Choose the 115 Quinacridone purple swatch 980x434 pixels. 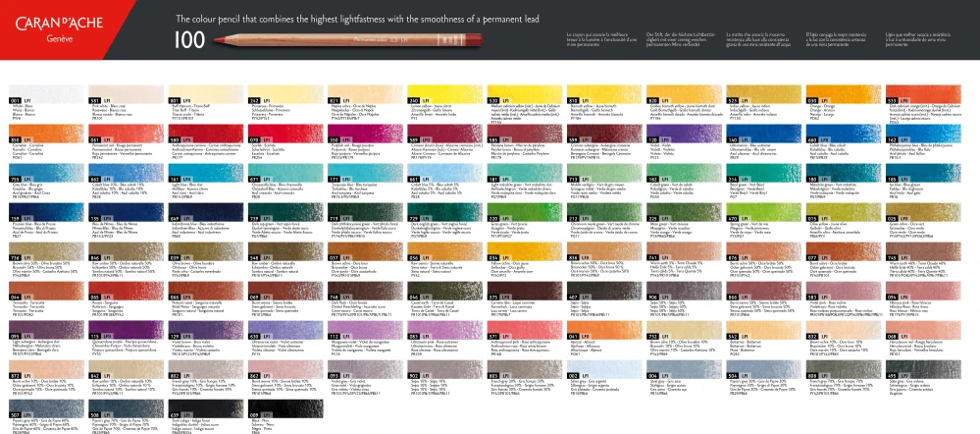[127, 330]
